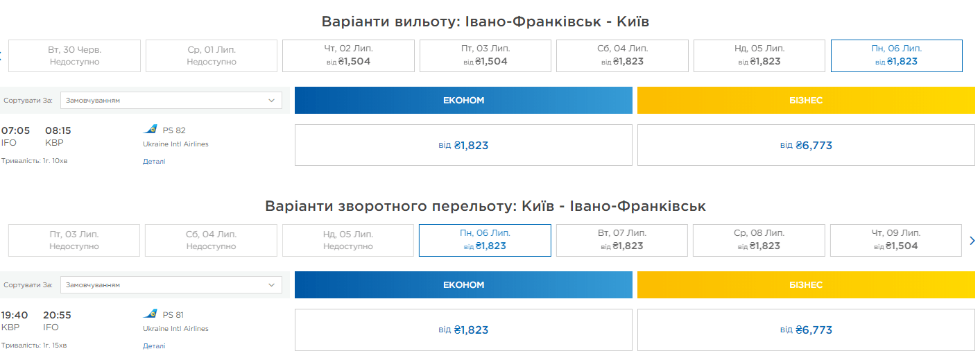Select economy fare ₴1,823 for flight PS 82

tap(463, 145)
